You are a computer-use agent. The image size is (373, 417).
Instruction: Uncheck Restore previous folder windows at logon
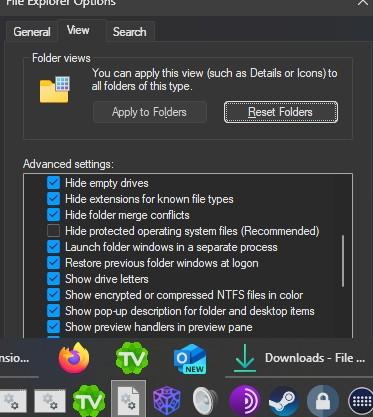[53, 263]
